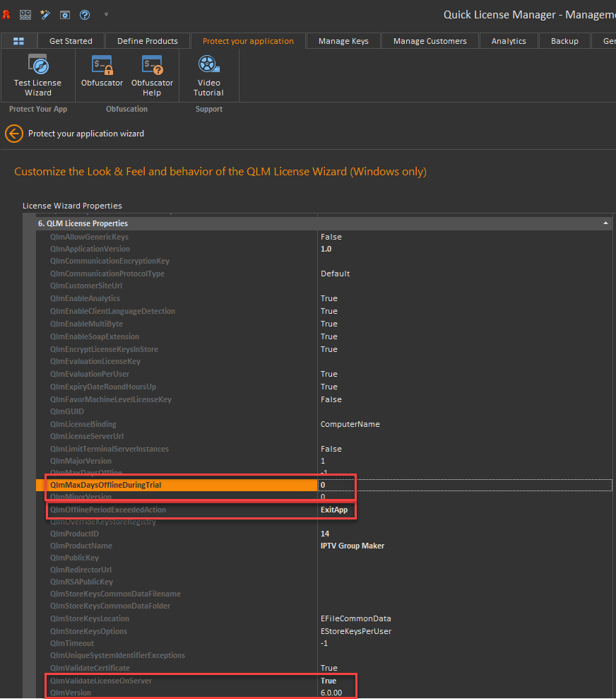The height and width of the screenshot is (699, 616).
Task: Go back using the orange arrow button
Action: (14, 134)
